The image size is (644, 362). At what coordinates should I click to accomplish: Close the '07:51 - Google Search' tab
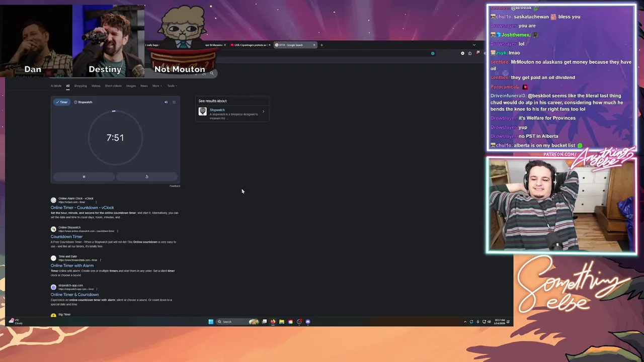click(314, 45)
